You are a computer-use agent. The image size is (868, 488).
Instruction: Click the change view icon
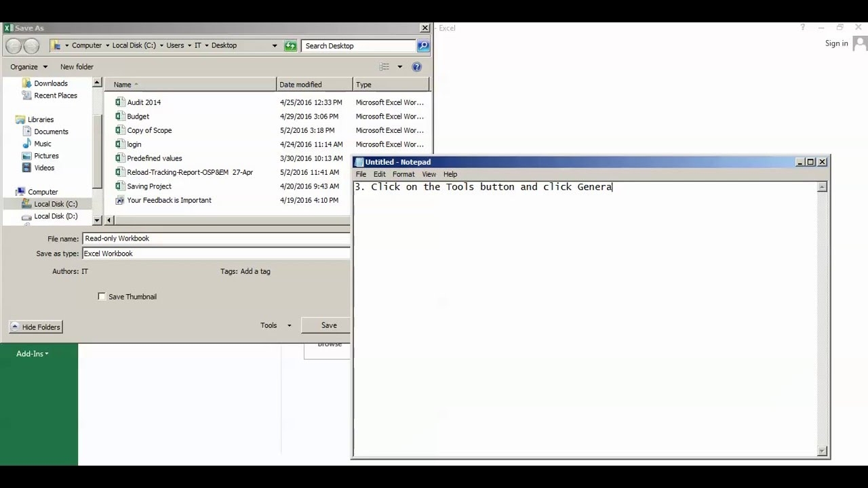click(x=384, y=66)
